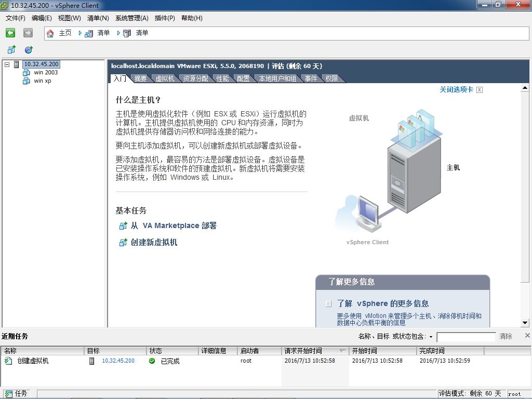Click the 名称 column header

[x=43, y=351]
